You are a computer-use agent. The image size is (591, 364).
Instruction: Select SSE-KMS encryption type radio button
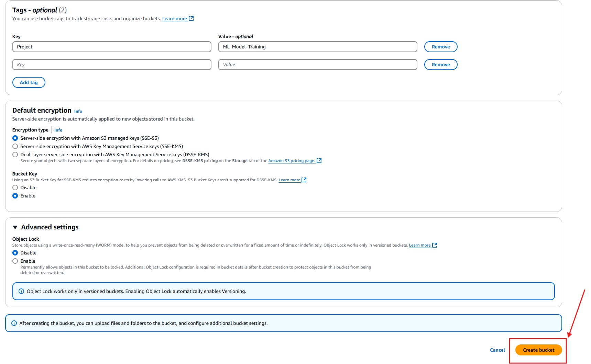point(15,146)
